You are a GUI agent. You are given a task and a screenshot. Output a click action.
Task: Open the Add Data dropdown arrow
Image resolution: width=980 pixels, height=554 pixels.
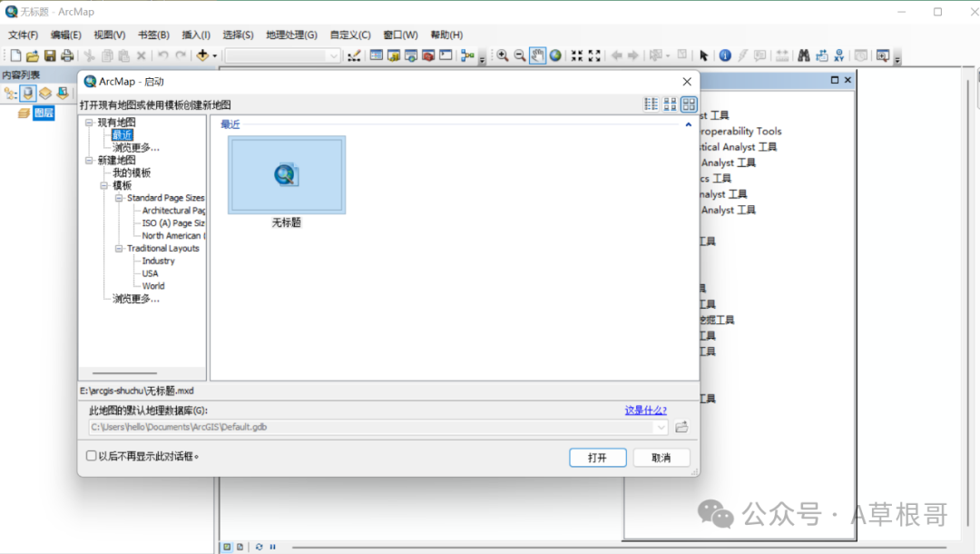pyautogui.click(x=215, y=55)
